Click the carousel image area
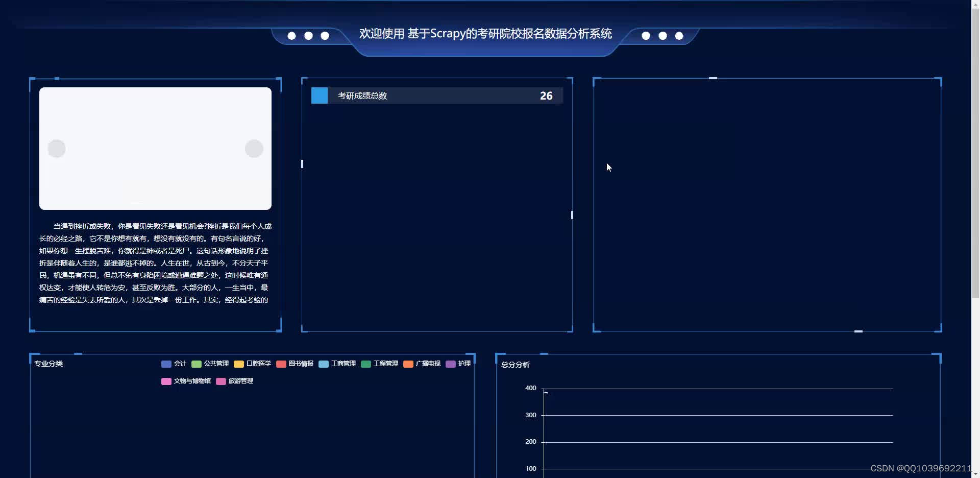Viewport: 980px width, 478px height. (x=155, y=149)
